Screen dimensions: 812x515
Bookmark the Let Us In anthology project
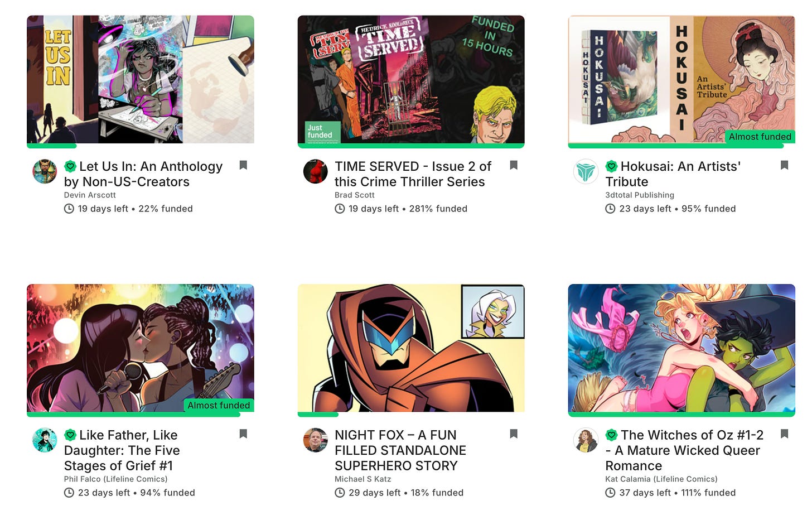click(243, 165)
